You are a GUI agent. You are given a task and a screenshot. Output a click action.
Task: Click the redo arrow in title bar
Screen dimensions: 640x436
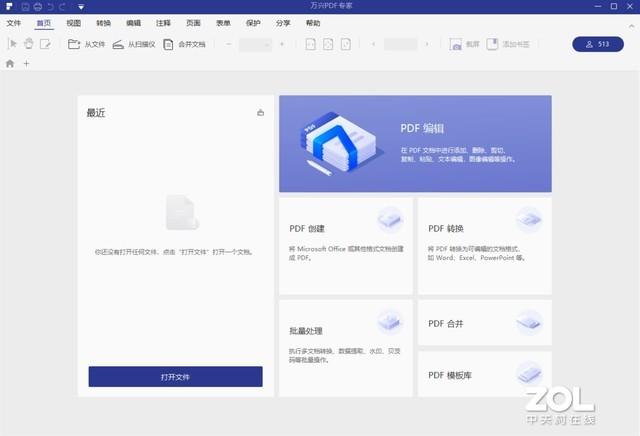tap(62, 7)
